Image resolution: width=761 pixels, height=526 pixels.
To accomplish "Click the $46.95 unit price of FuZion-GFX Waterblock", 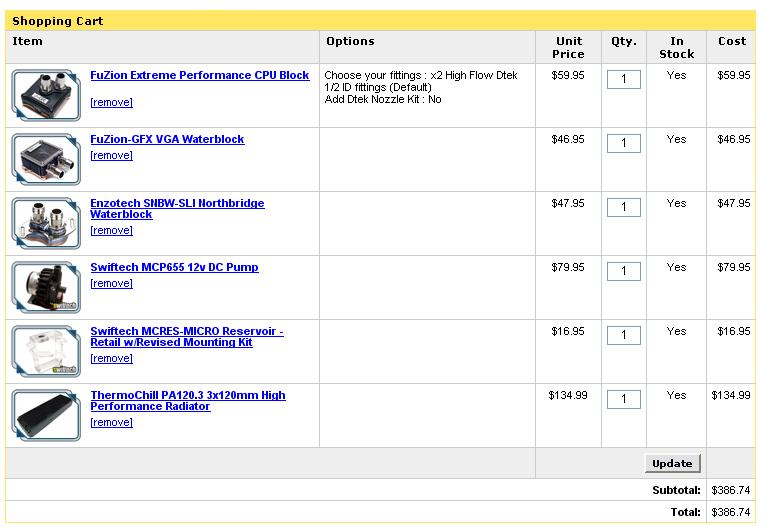I will tap(568, 139).
